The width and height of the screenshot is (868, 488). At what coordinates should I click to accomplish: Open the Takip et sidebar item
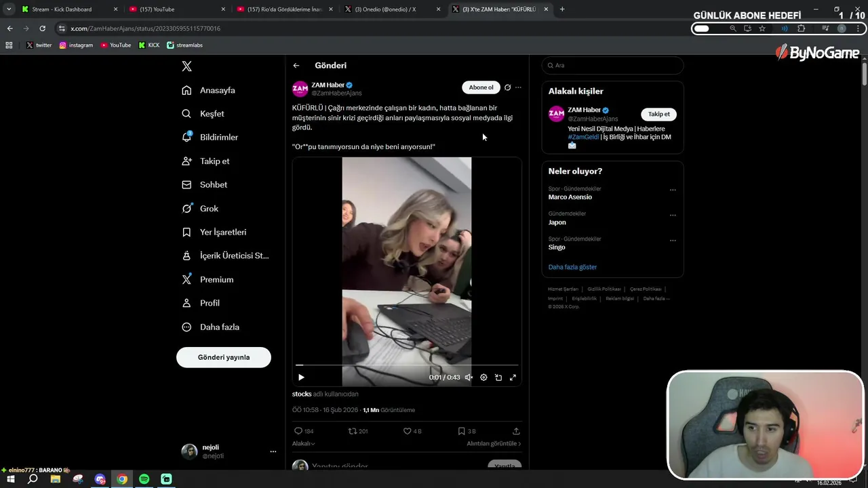(205, 161)
